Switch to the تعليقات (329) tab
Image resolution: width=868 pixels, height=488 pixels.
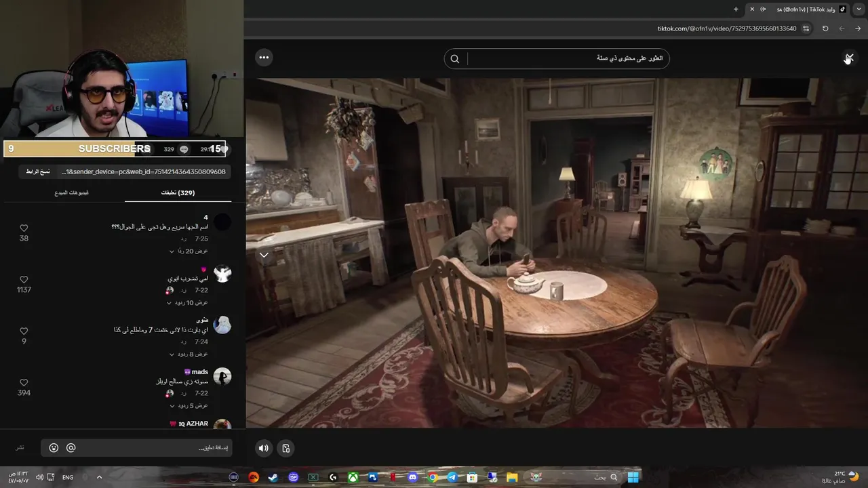(x=178, y=193)
